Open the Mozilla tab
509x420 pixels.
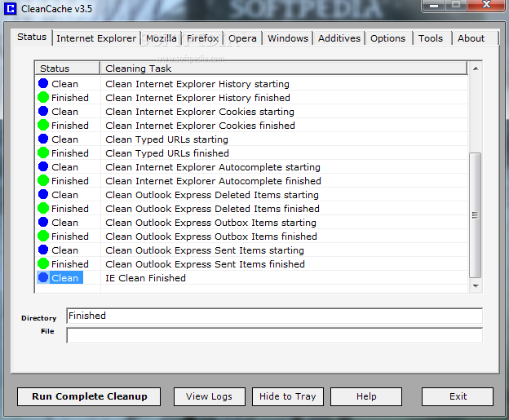click(162, 38)
